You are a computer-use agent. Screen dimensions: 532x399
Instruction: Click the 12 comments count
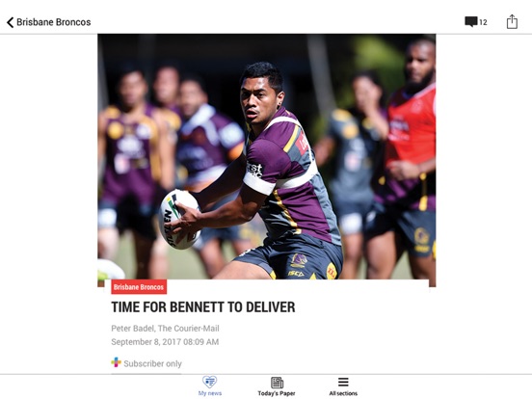pos(483,22)
